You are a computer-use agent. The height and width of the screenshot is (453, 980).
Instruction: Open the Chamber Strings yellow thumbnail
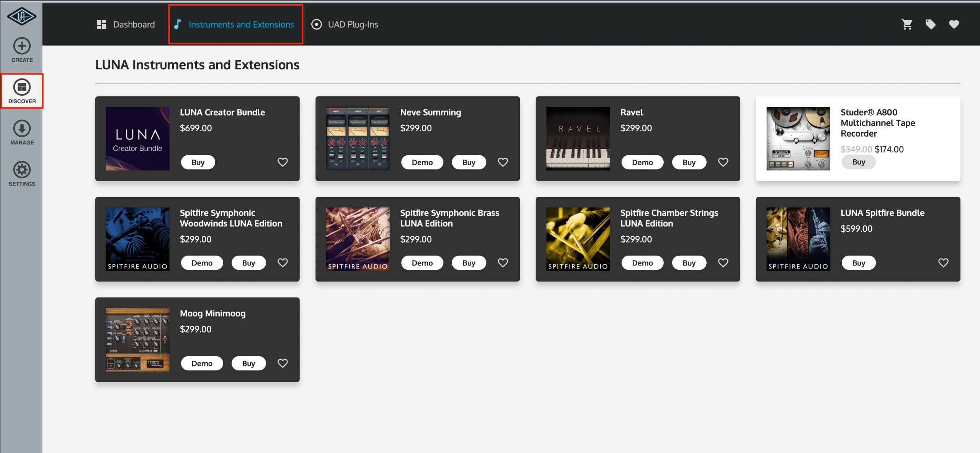(578, 239)
